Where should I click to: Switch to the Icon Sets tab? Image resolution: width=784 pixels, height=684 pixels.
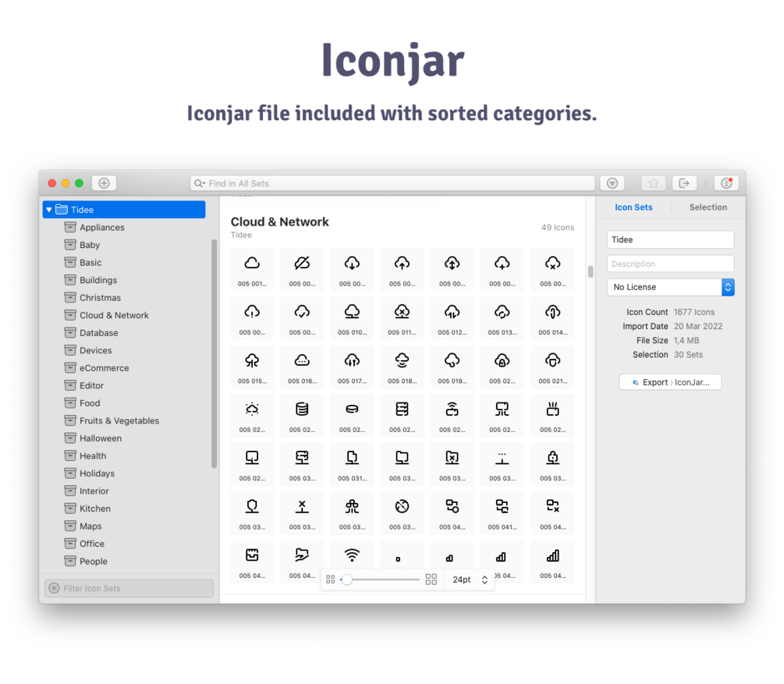[633, 207]
